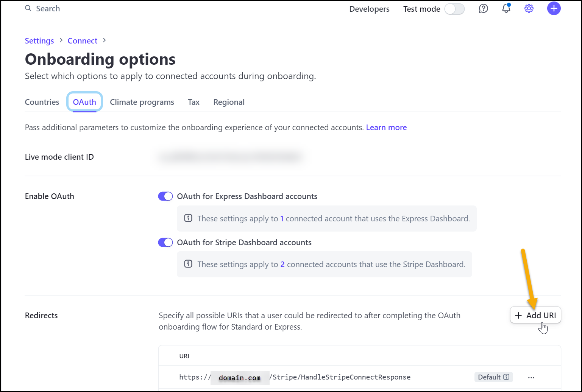The width and height of the screenshot is (582, 392).
Task: Select the OAuth tab
Action: coord(84,102)
